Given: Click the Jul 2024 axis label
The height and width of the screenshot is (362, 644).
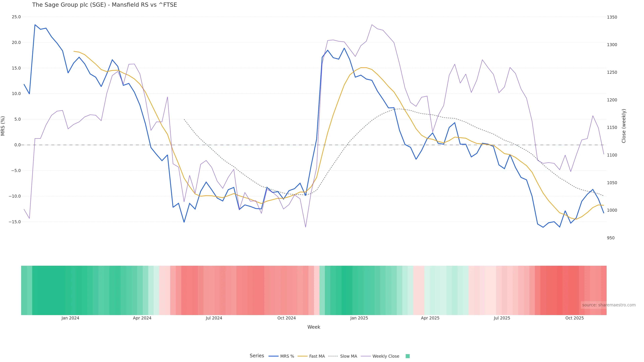Looking at the screenshot, I should 214,318.
